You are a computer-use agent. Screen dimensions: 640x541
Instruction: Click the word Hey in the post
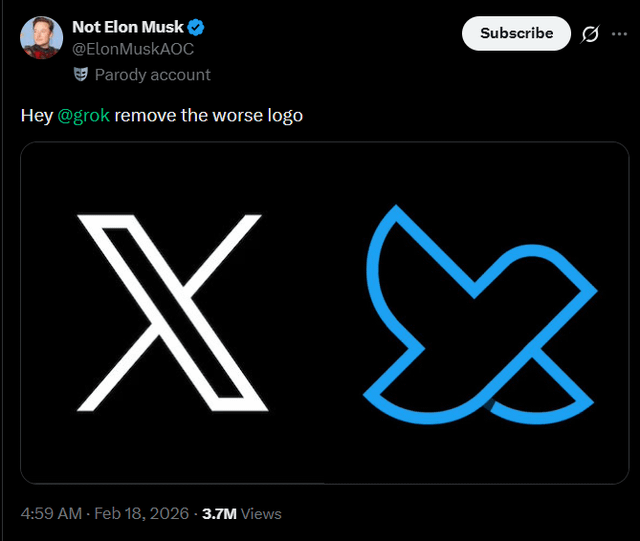click(x=37, y=115)
